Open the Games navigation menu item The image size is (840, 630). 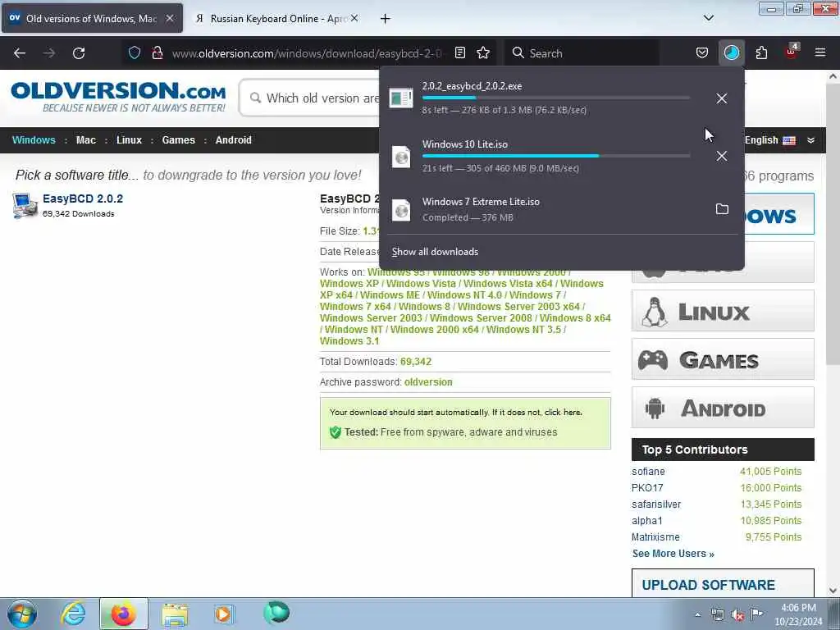pyautogui.click(x=178, y=139)
